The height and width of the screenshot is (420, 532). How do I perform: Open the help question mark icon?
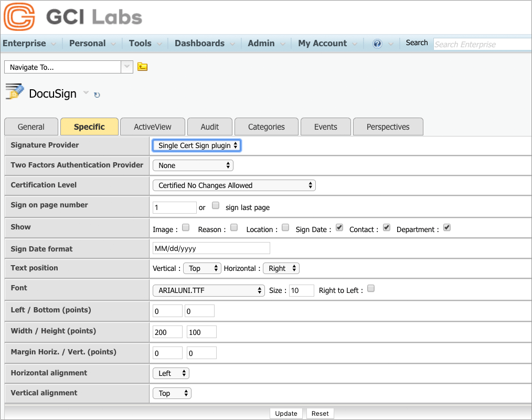(377, 44)
